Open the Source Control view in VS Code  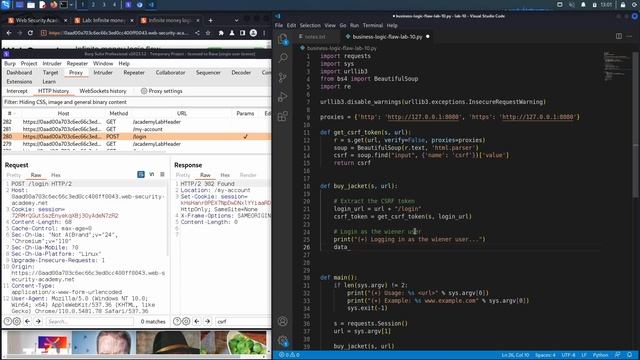tap(282, 77)
